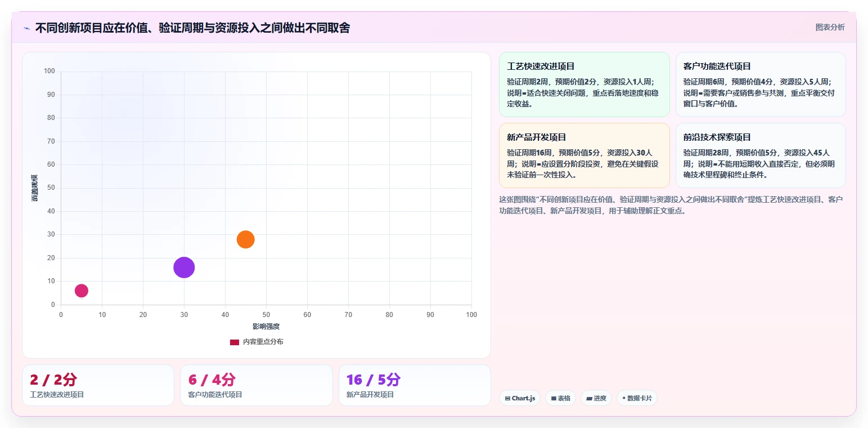Select the Chart.js tag
The image size is (868, 428).
[520, 398]
